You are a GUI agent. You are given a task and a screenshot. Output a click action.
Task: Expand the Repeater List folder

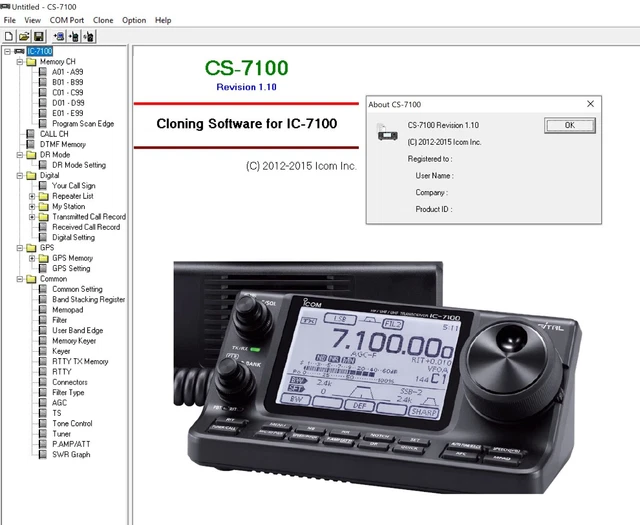pyautogui.click(x=32, y=196)
